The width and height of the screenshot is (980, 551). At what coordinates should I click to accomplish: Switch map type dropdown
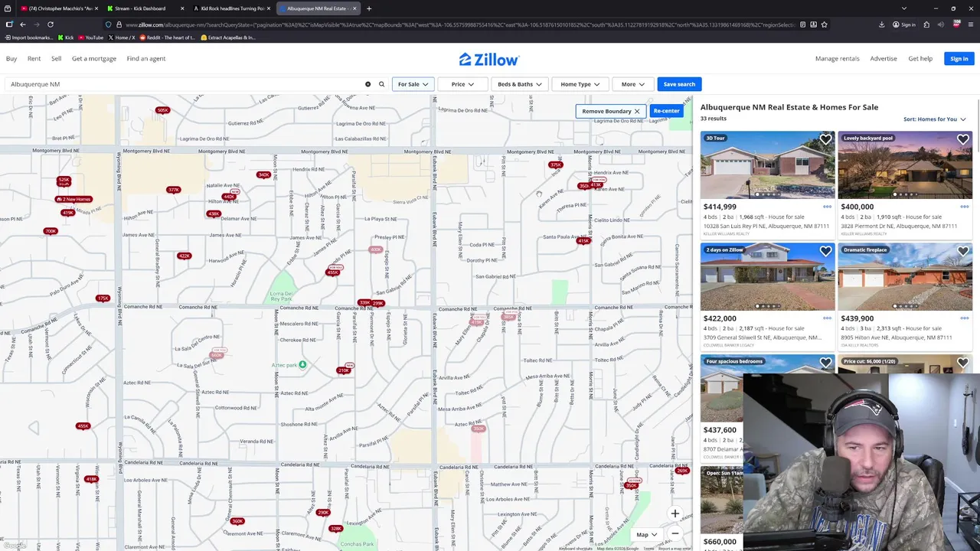[x=647, y=535]
